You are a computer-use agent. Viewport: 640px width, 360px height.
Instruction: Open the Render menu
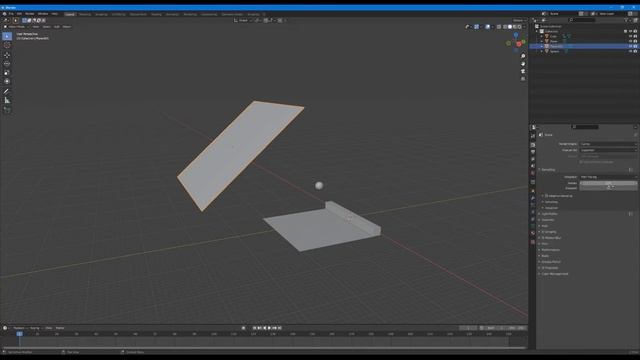tap(30, 14)
